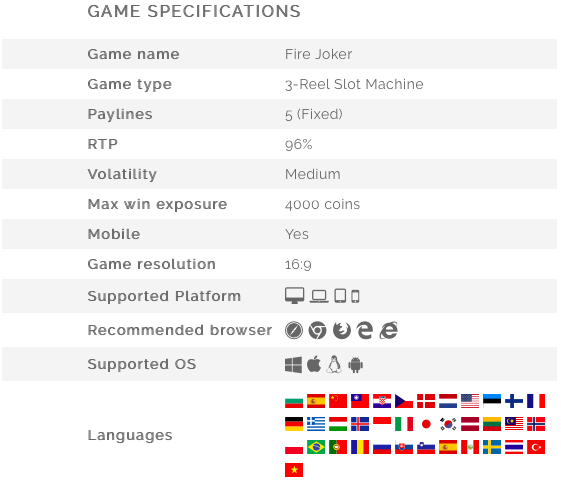Viewport: 561px width, 482px height.
Task: Click the smartphone platform icon
Action: point(355,296)
